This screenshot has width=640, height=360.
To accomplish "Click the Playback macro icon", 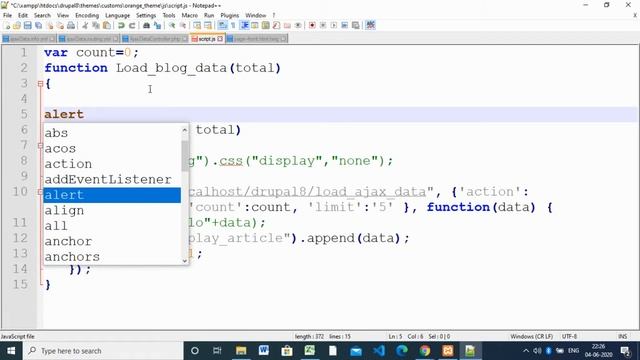I will [x=334, y=25].
